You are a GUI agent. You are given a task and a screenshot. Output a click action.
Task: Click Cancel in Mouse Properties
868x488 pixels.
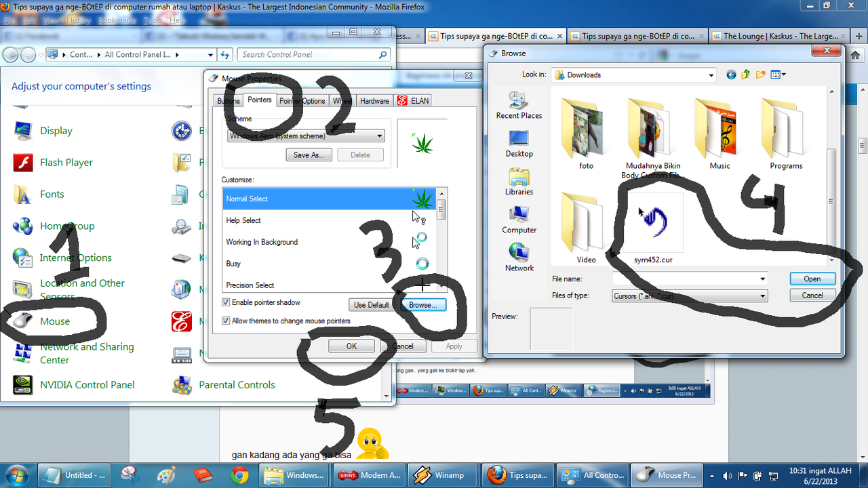point(402,346)
